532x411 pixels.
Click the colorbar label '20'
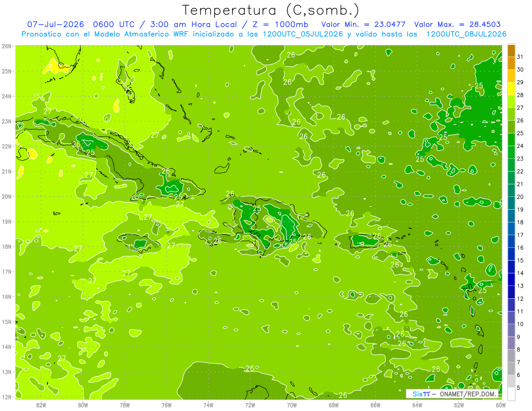pyautogui.click(x=520, y=197)
